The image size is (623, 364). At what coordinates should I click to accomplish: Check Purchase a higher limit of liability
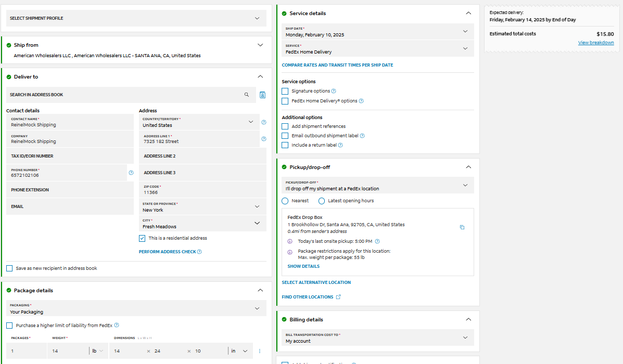tap(9, 326)
